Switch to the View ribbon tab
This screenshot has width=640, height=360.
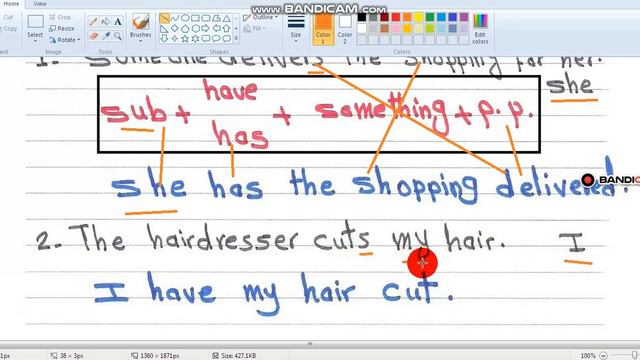[x=40, y=4]
